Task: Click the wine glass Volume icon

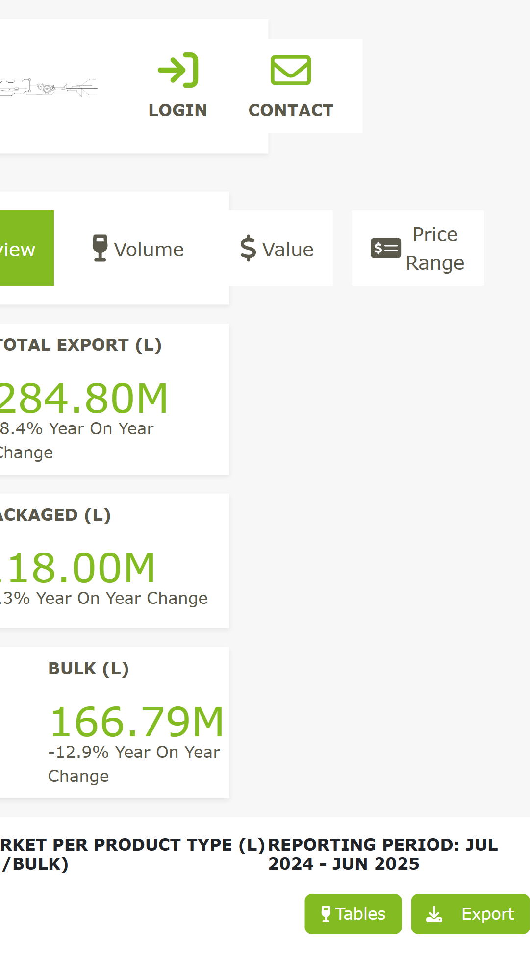Action: [100, 248]
